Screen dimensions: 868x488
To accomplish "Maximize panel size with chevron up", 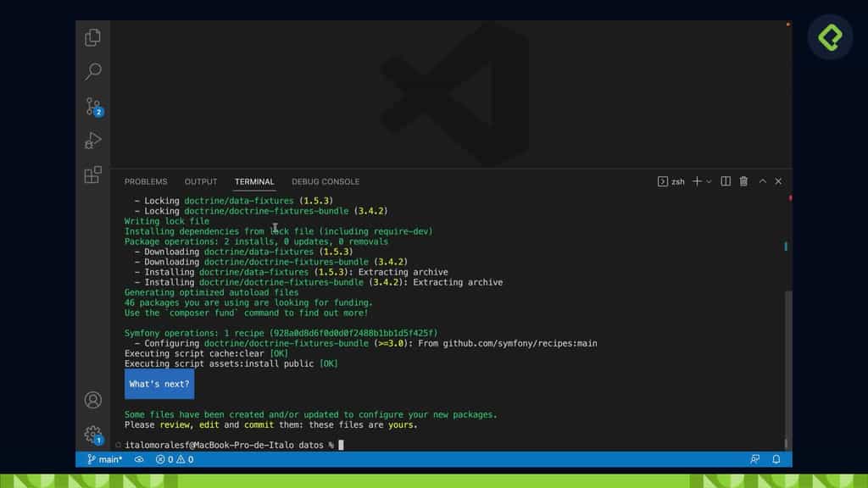I will click(x=763, y=181).
